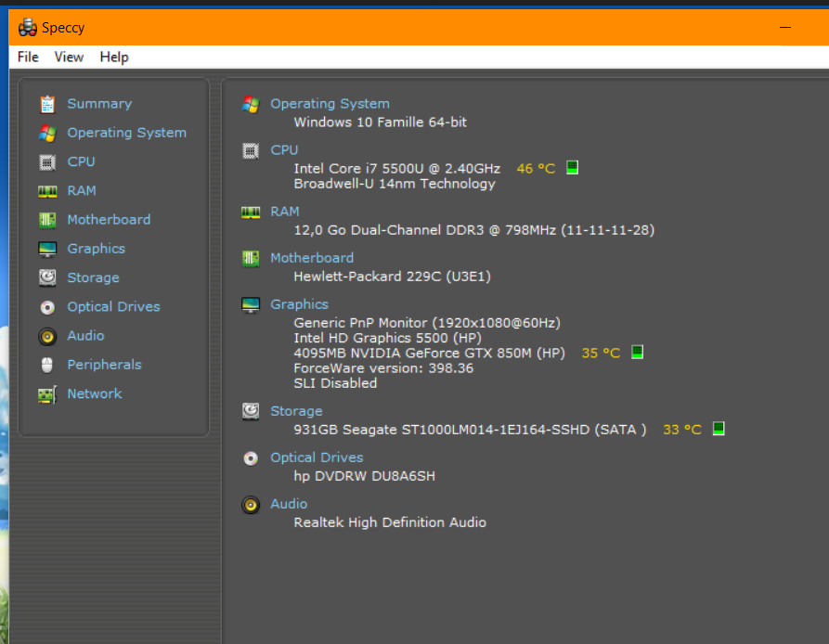Image resolution: width=829 pixels, height=644 pixels.
Task: Click the 46 °C CPU temperature value
Action: [536, 169]
